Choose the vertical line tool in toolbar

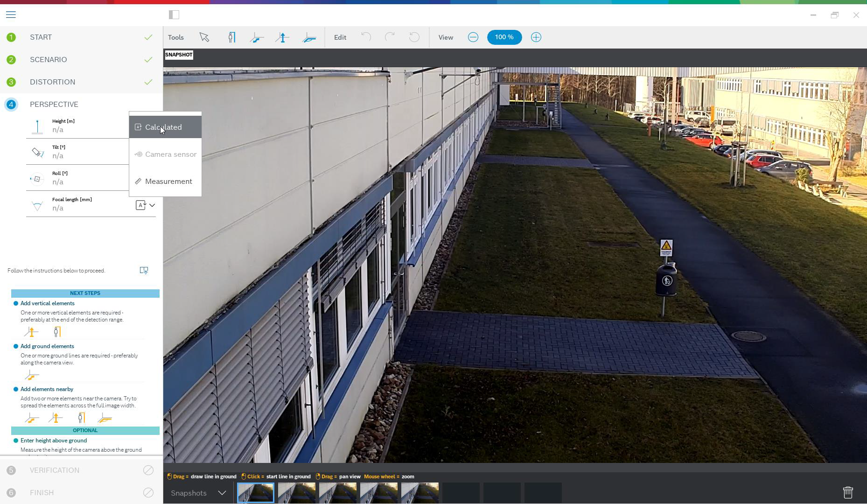pyautogui.click(x=282, y=37)
